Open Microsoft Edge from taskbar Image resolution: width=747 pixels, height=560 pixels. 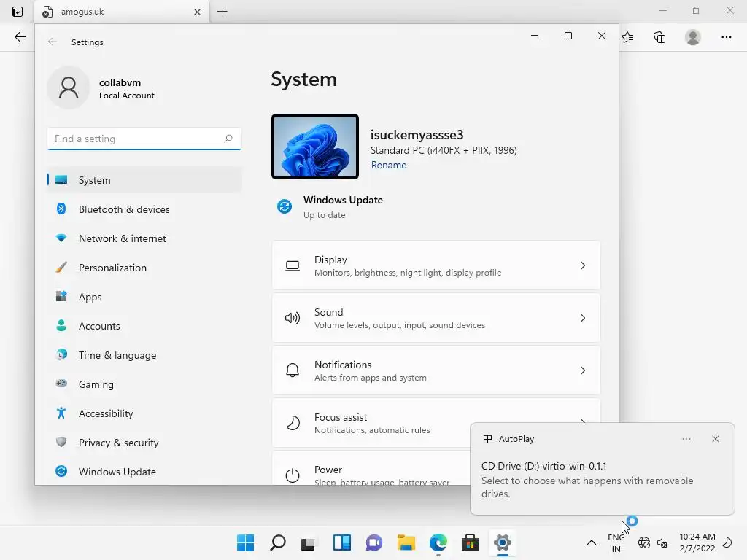(x=438, y=542)
